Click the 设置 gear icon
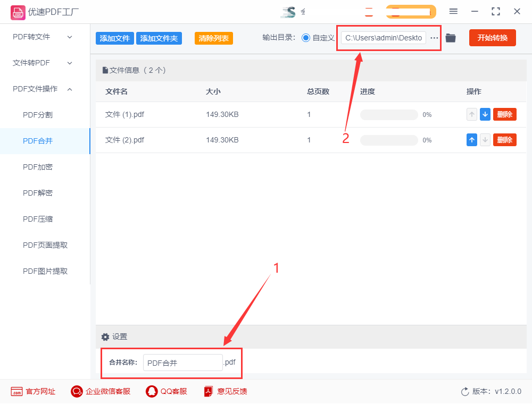This screenshot has height=404, width=532. coord(105,337)
